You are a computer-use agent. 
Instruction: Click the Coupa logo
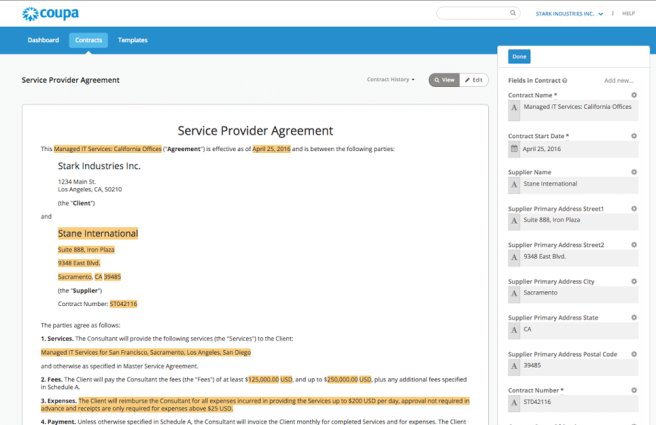(50, 14)
